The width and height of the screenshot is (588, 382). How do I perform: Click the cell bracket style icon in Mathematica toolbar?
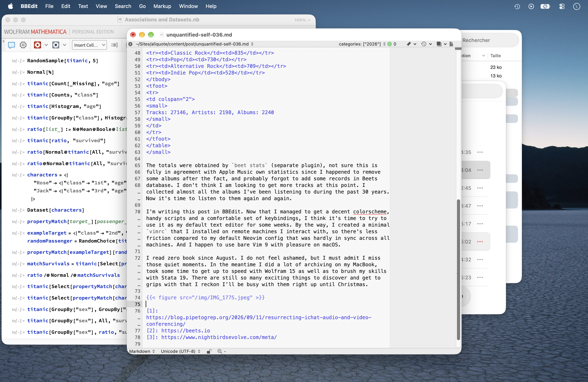click(x=114, y=45)
